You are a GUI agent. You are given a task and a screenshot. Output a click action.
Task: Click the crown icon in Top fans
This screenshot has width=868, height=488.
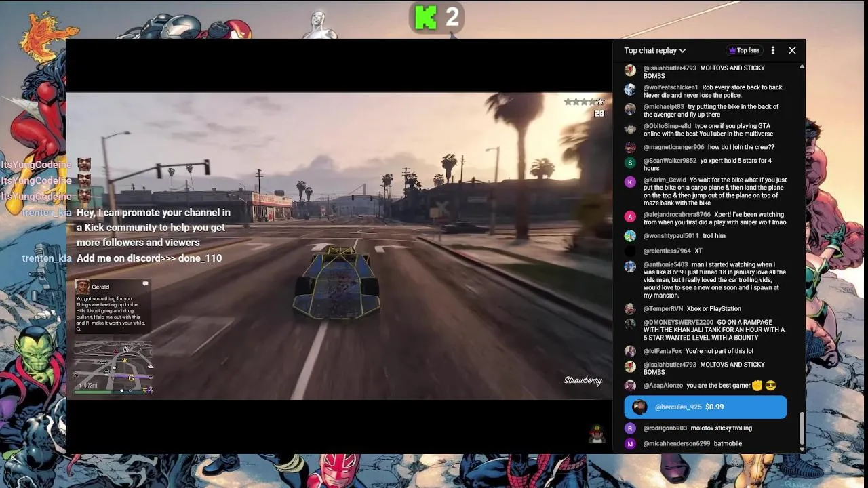[732, 50]
